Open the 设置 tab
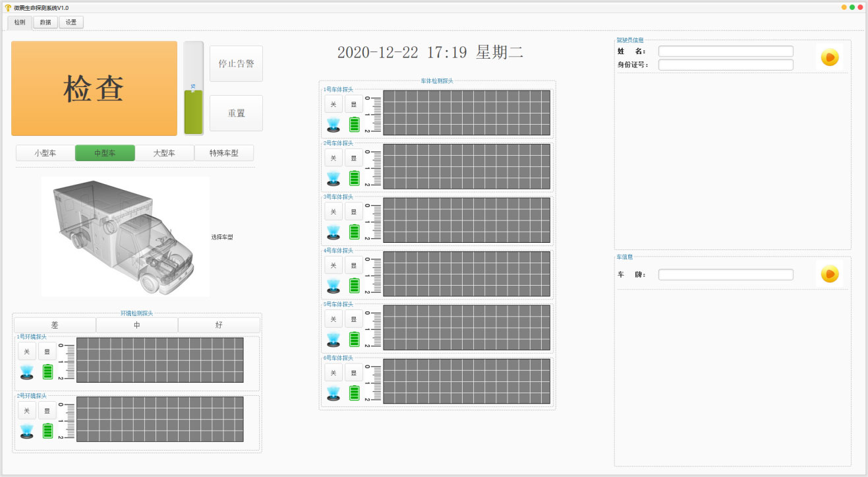This screenshot has width=868, height=477. [71, 22]
